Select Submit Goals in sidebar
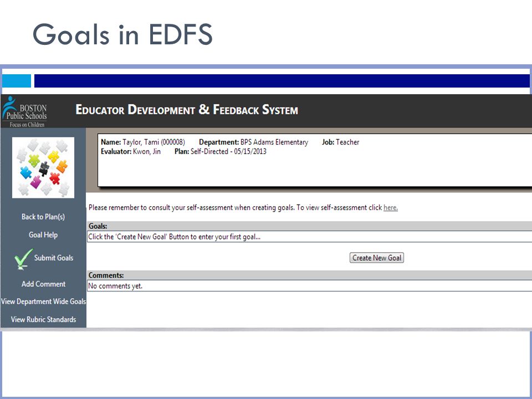Image resolution: width=532 pixels, height=399 pixels. [x=54, y=258]
